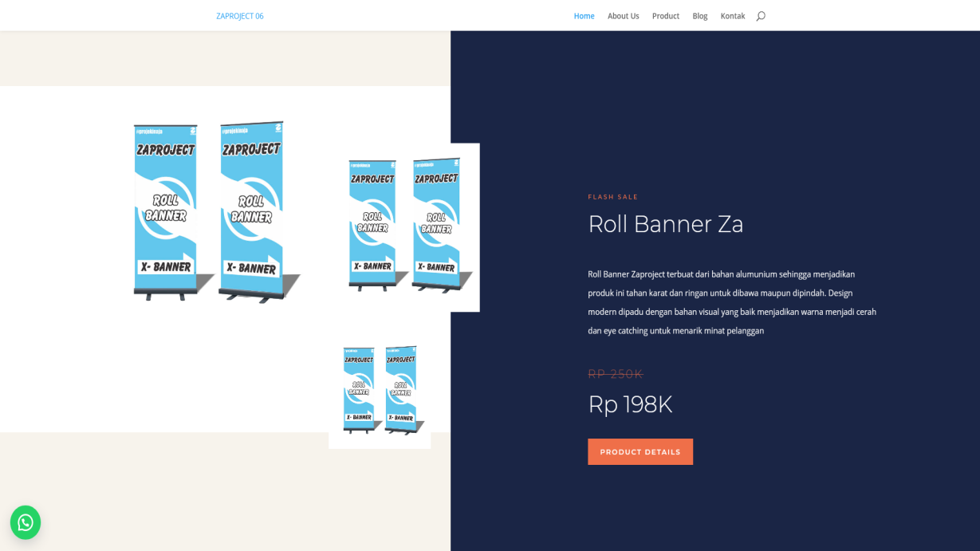The width and height of the screenshot is (980, 551).
Task: Click the ZAPROJECT 06 site logo
Action: click(240, 16)
